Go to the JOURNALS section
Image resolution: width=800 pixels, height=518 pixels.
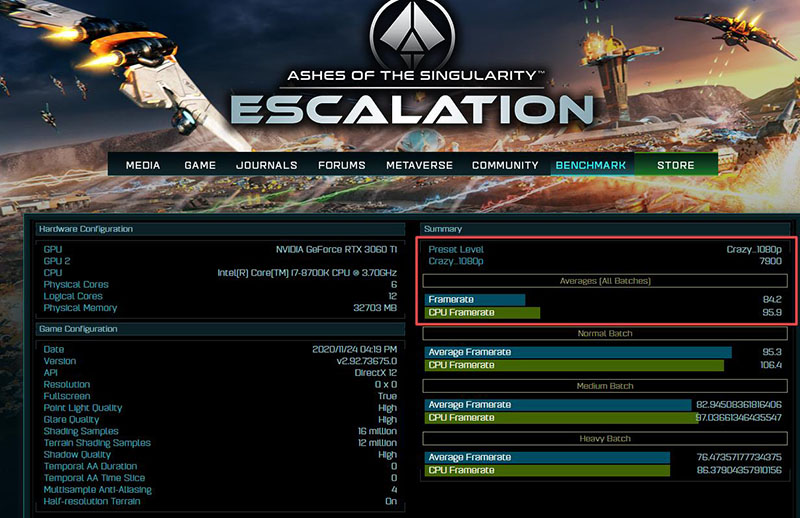[x=266, y=165]
